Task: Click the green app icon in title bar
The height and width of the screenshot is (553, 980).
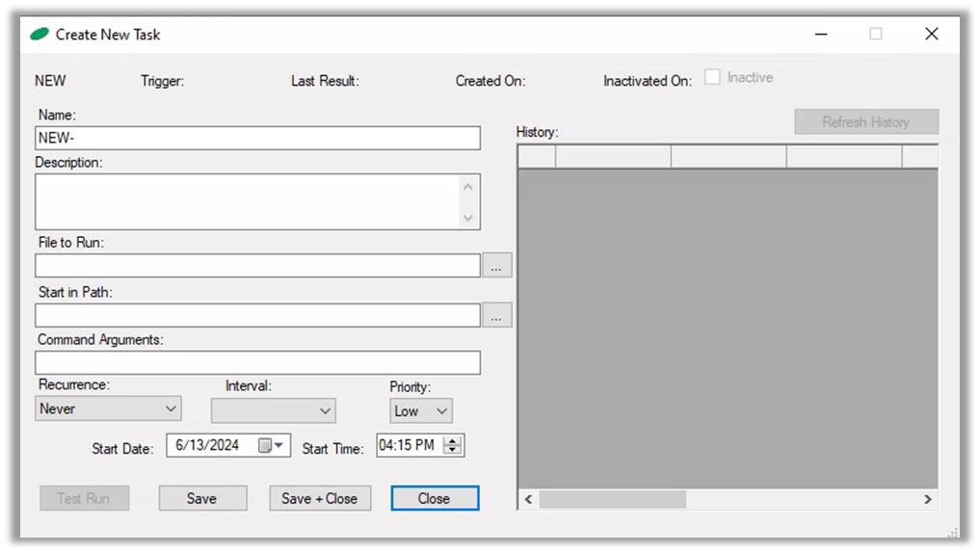Action: (40, 35)
